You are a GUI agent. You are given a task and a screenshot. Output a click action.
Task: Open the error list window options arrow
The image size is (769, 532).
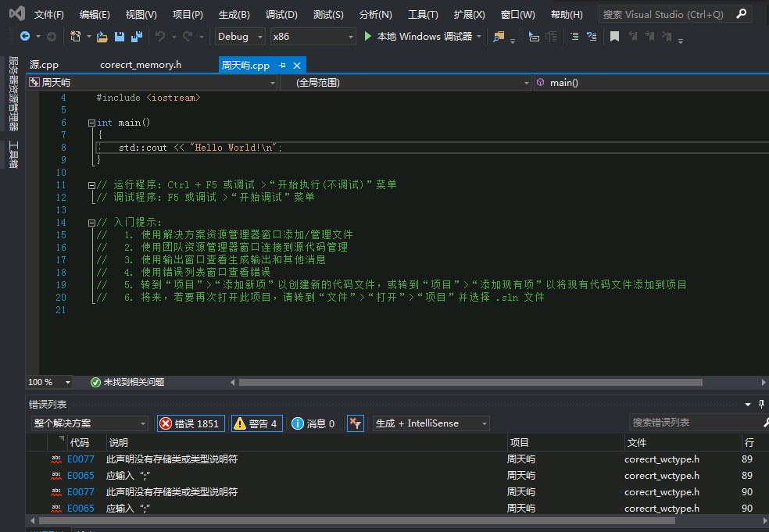747,405
